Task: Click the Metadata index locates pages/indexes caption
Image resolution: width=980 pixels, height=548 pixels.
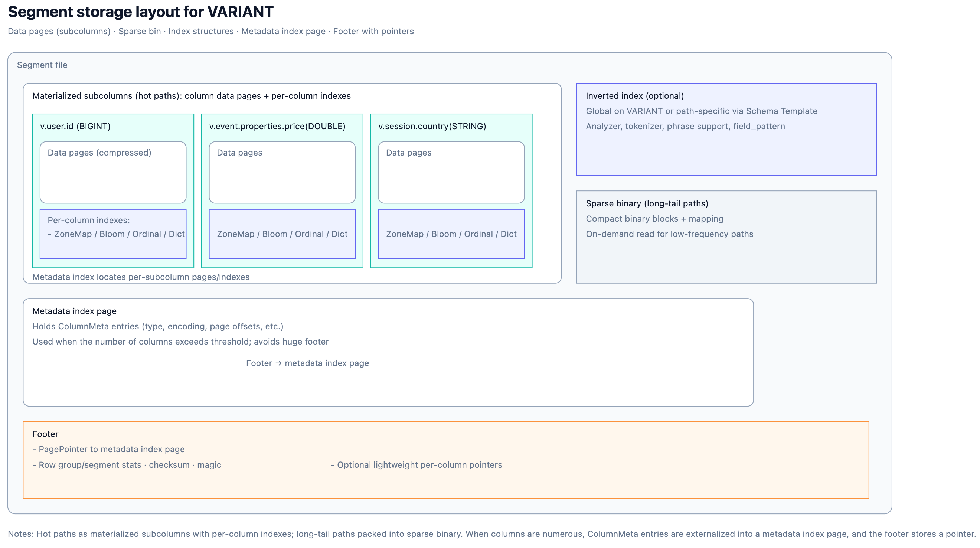Action: (141, 277)
